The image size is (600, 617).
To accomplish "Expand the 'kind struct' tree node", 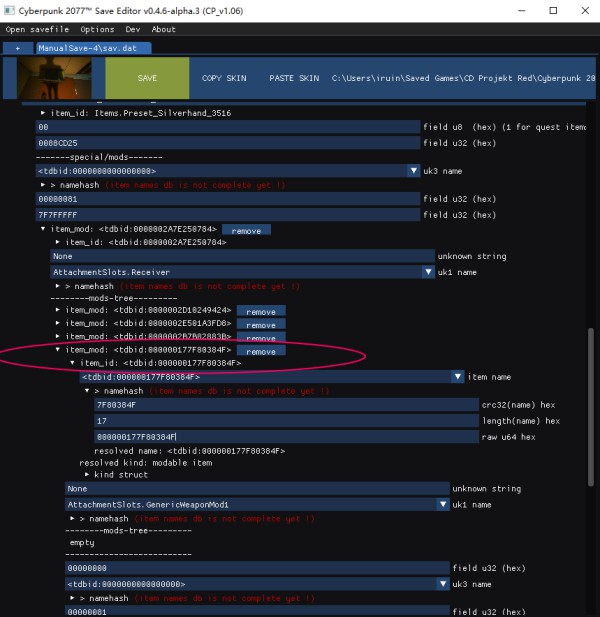I will (86, 474).
